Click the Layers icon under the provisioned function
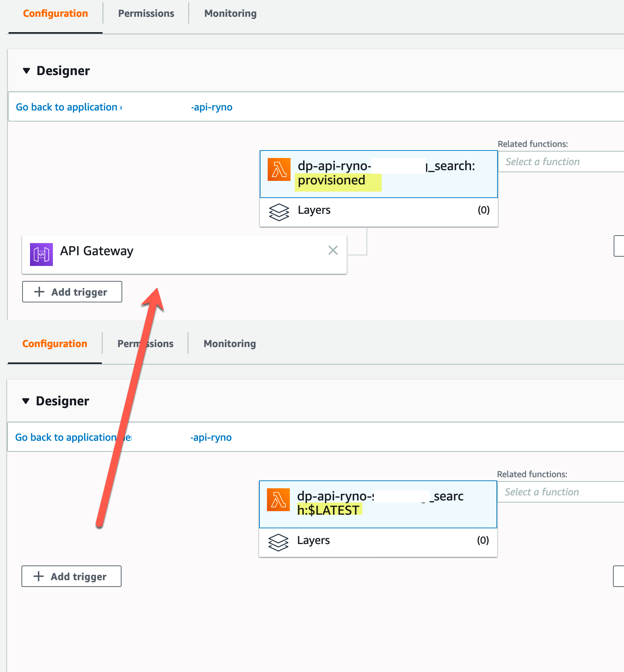This screenshot has height=672, width=624. 279,212
